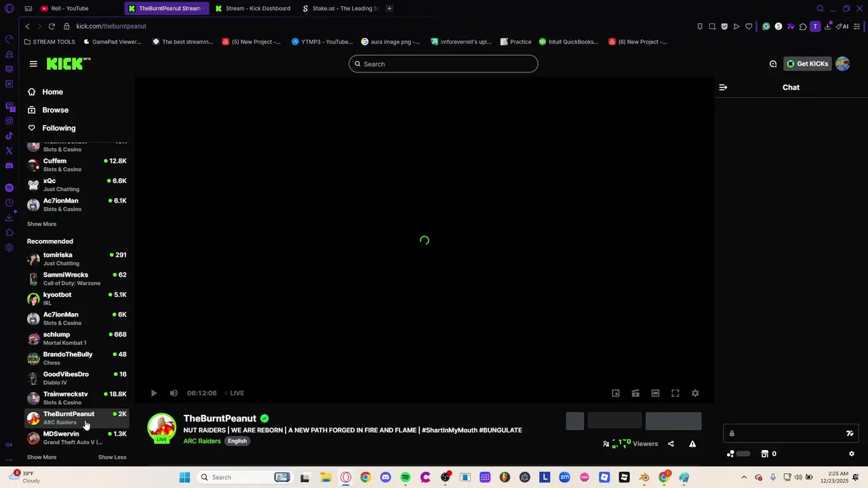The image size is (868, 488).
Task: Open File Explorer from the taskbar
Action: (325, 477)
